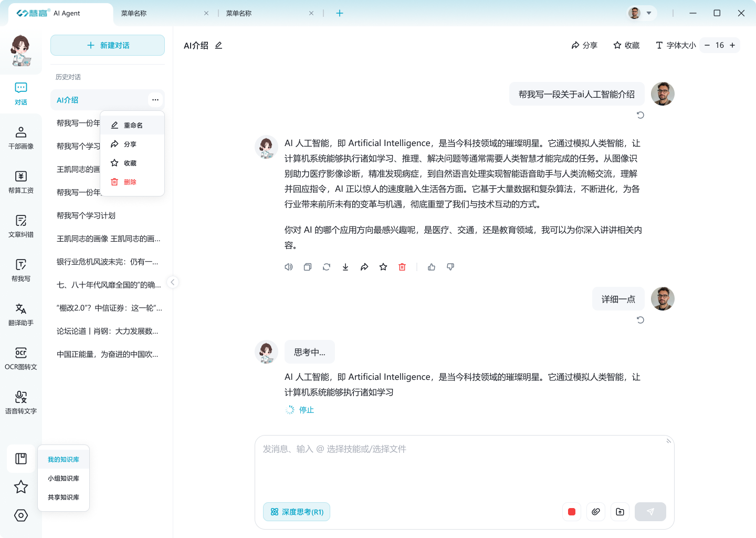Screen dimensions: 756x538
Task: Click the 新建对话 button
Action: pyautogui.click(x=107, y=45)
